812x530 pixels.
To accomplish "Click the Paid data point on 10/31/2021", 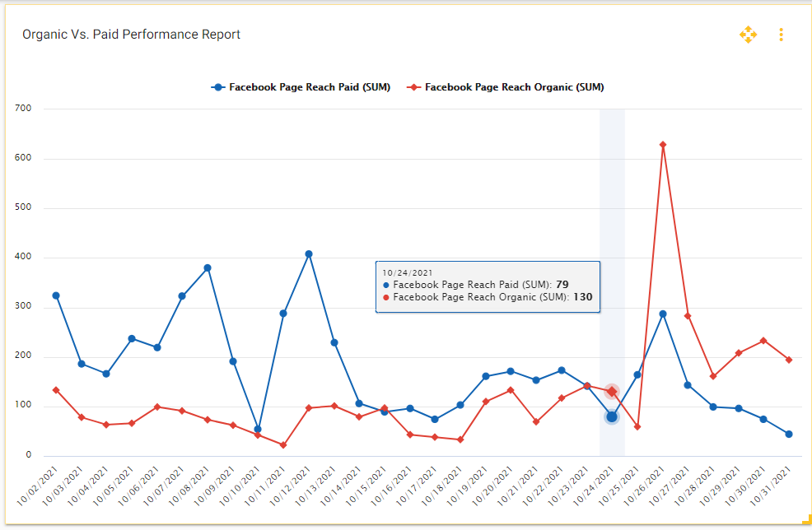I will pyautogui.click(x=789, y=434).
